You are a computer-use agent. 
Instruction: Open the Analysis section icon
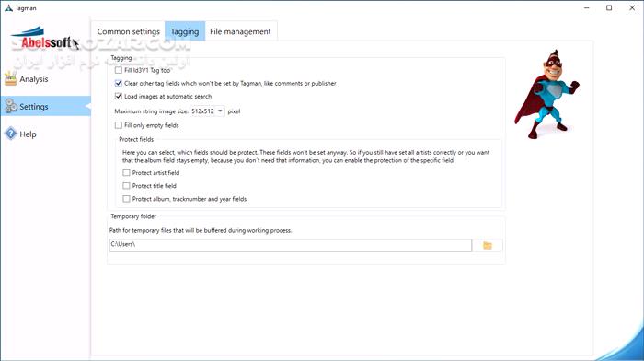[10, 78]
